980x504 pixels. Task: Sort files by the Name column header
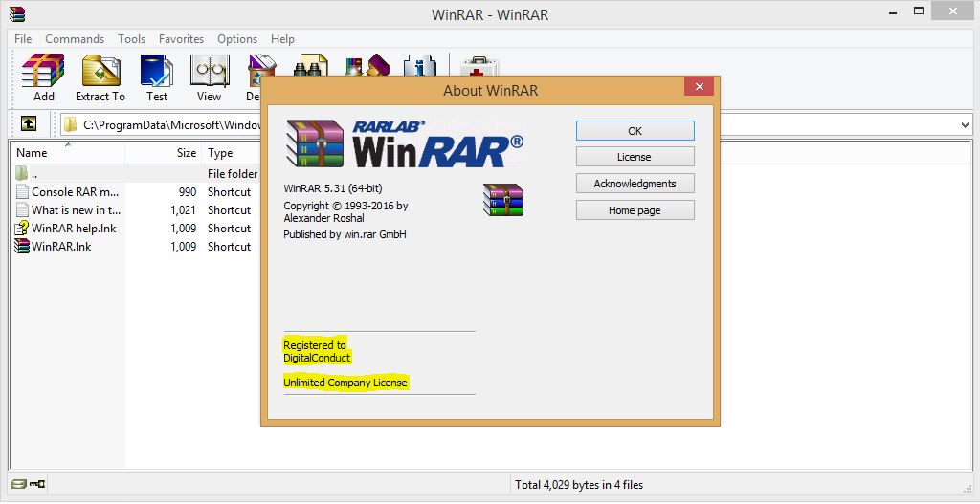click(68, 152)
